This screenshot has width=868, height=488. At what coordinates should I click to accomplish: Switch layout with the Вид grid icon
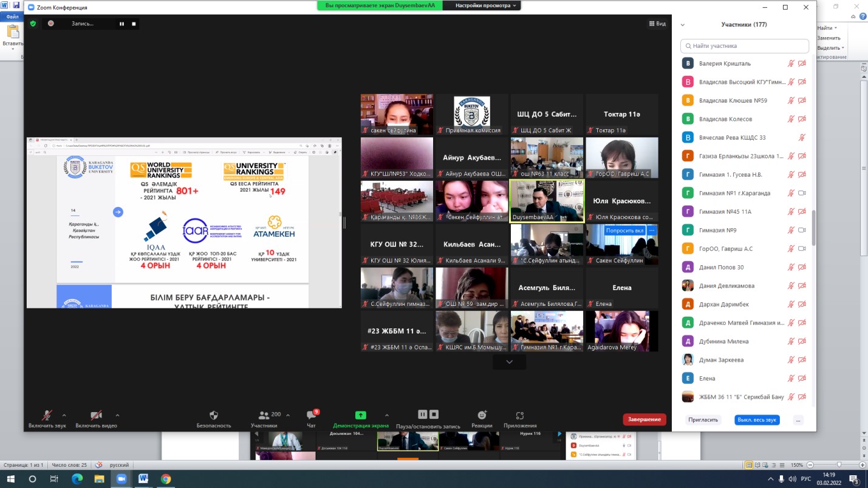click(x=657, y=24)
